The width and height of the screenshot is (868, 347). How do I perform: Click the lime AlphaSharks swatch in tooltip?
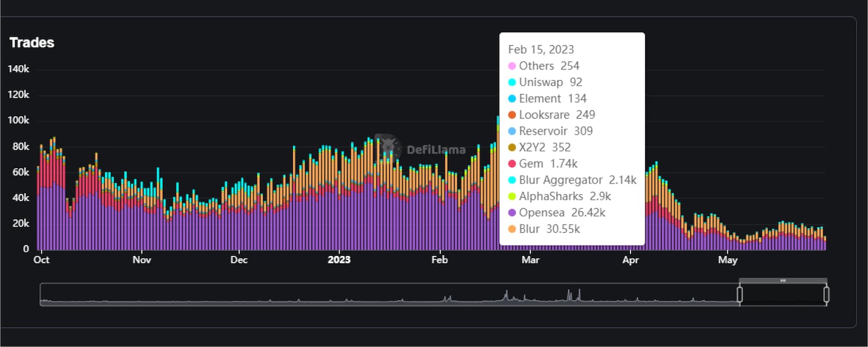pyautogui.click(x=512, y=196)
